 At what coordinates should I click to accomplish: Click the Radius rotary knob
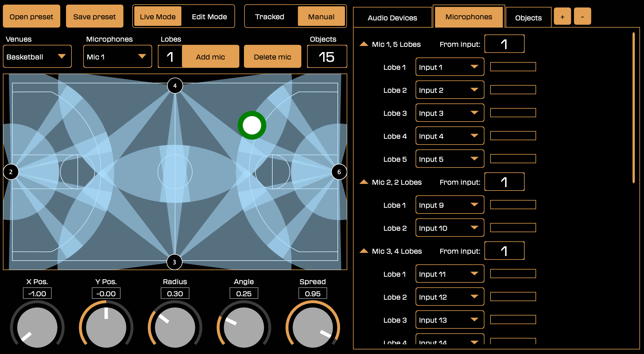175,328
